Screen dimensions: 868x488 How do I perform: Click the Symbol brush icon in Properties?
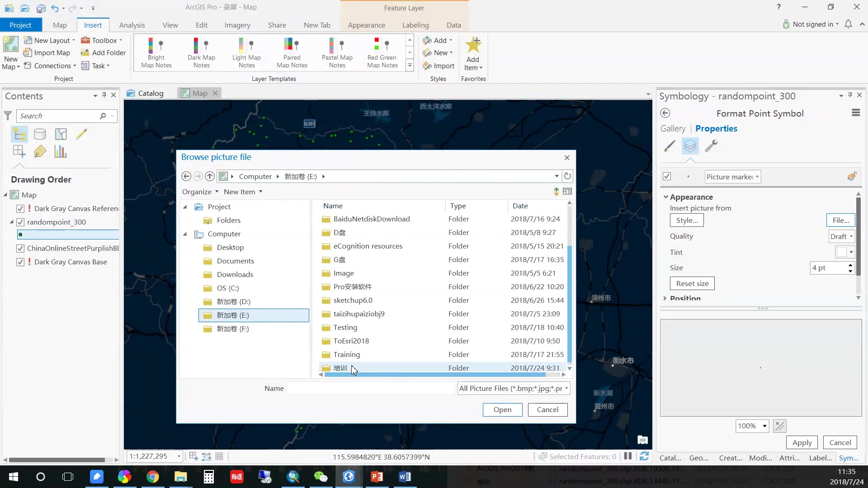tap(670, 146)
